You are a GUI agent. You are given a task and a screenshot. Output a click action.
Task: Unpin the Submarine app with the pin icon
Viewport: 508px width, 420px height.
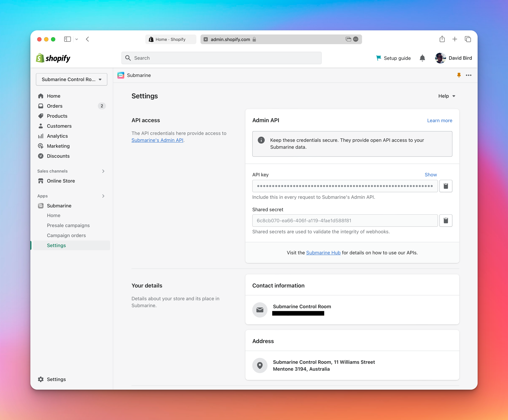pyautogui.click(x=459, y=75)
